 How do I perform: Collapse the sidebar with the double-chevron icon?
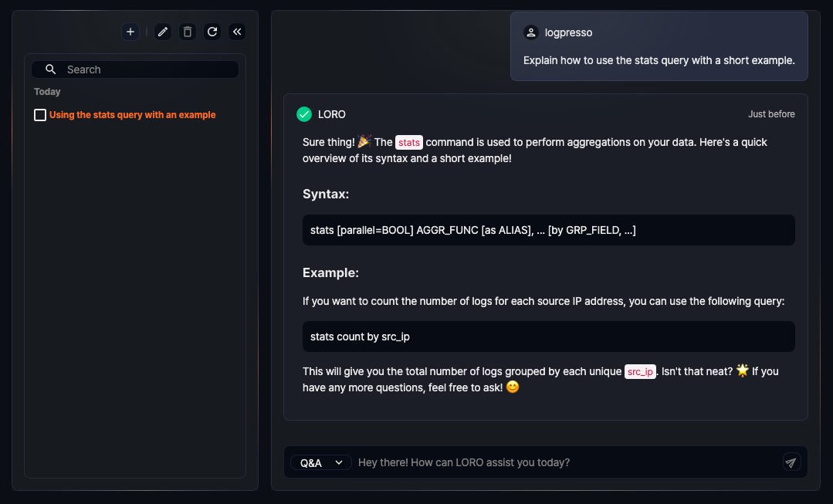tap(236, 32)
